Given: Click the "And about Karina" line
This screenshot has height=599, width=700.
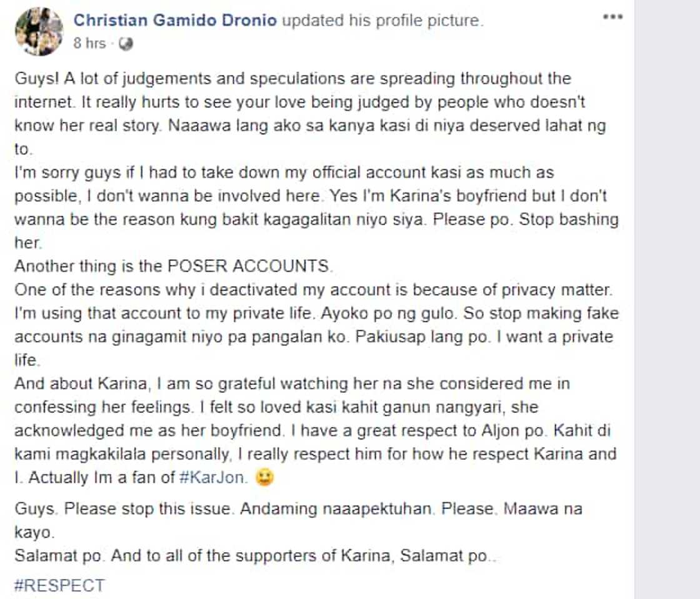Looking at the screenshot, I should pos(291,384).
